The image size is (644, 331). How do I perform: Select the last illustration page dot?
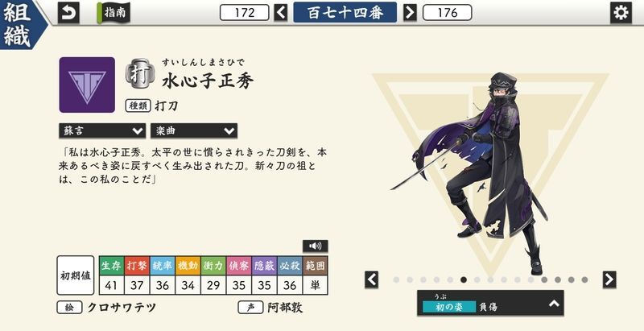pos(584,279)
